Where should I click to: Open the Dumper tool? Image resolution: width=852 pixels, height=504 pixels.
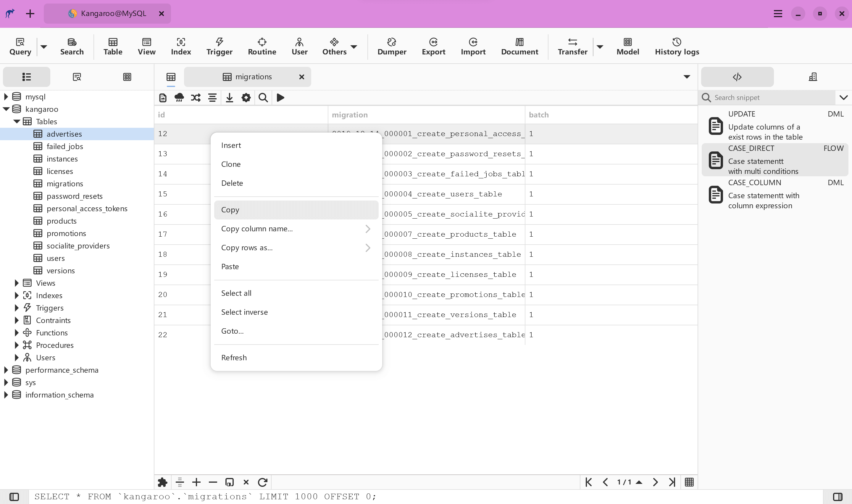click(x=391, y=46)
